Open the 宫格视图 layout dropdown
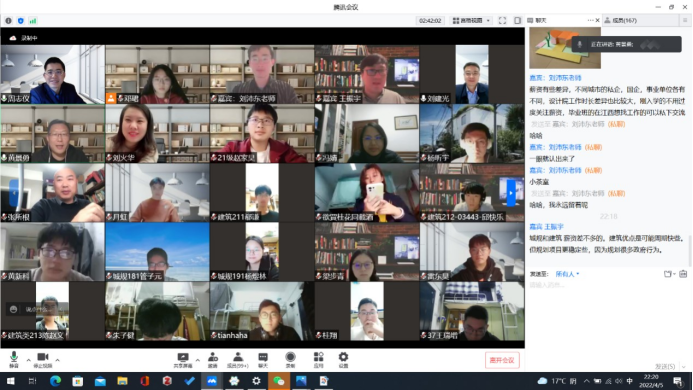Screen dimensions: 693x390 (x=472, y=21)
